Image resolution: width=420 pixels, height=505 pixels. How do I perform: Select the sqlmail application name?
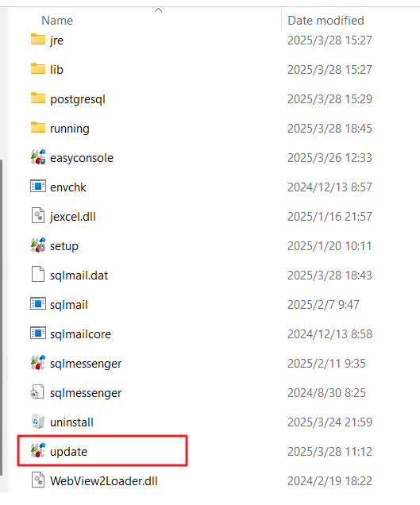tap(69, 305)
